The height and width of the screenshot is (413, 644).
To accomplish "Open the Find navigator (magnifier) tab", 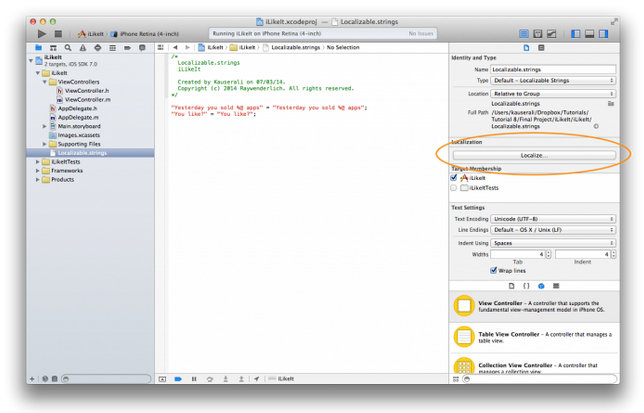I will (x=68, y=48).
